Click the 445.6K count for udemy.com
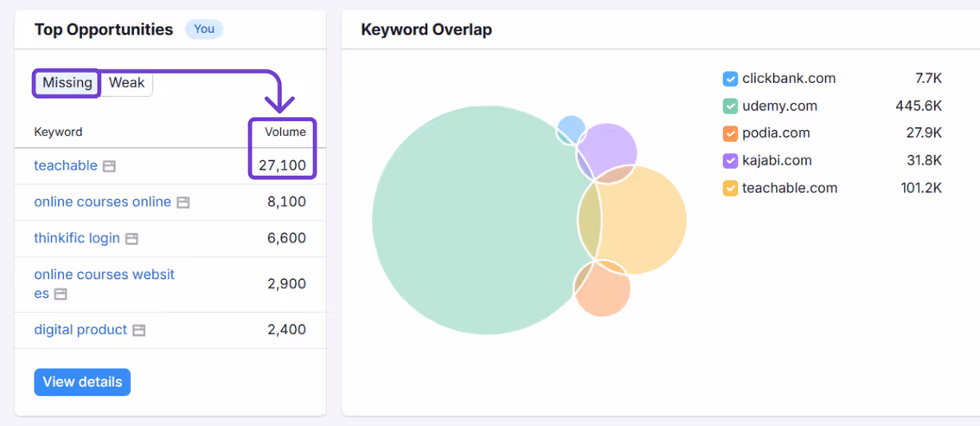Viewport: 980px width, 426px height. click(x=918, y=106)
